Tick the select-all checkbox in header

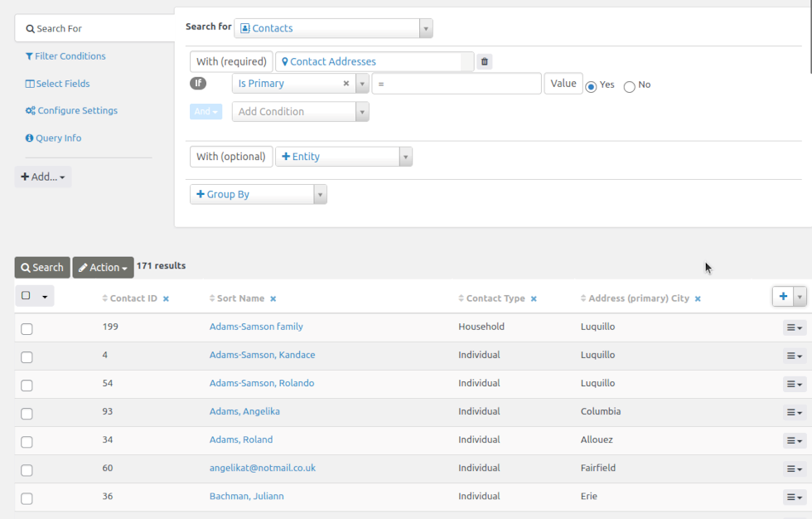coord(26,296)
